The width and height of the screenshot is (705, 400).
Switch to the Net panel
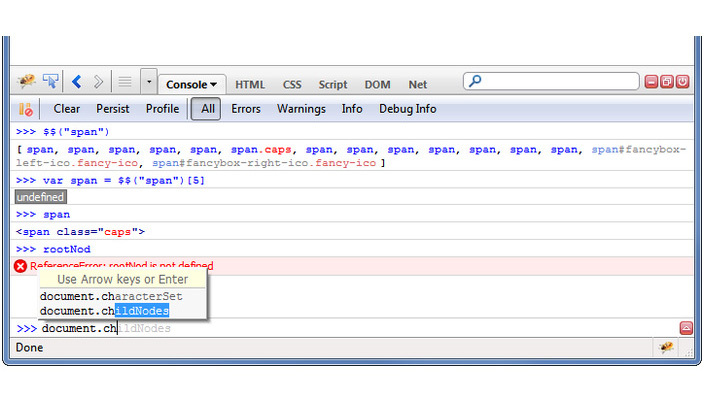click(417, 84)
